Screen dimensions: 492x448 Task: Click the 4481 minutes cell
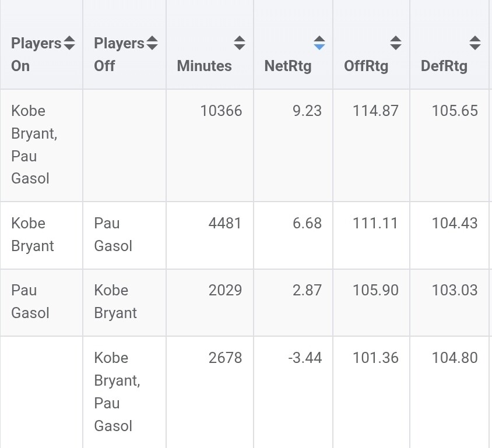[x=210, y=235]
